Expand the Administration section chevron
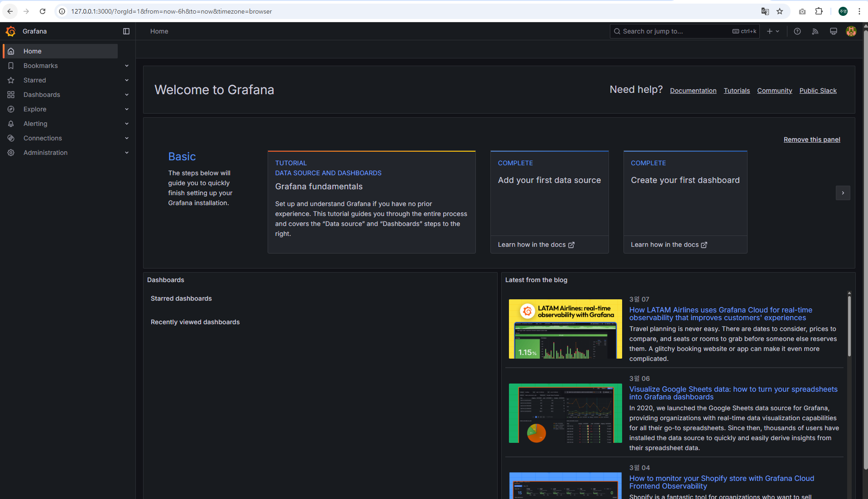Screen dimensions: 868x499 tap(127, 153)
